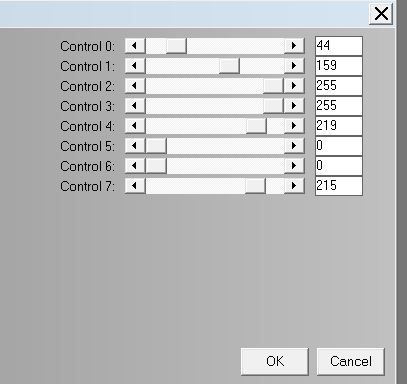Select the Control 7 value field showing 215
Screen dimensions: 407x384
[339, 186]
